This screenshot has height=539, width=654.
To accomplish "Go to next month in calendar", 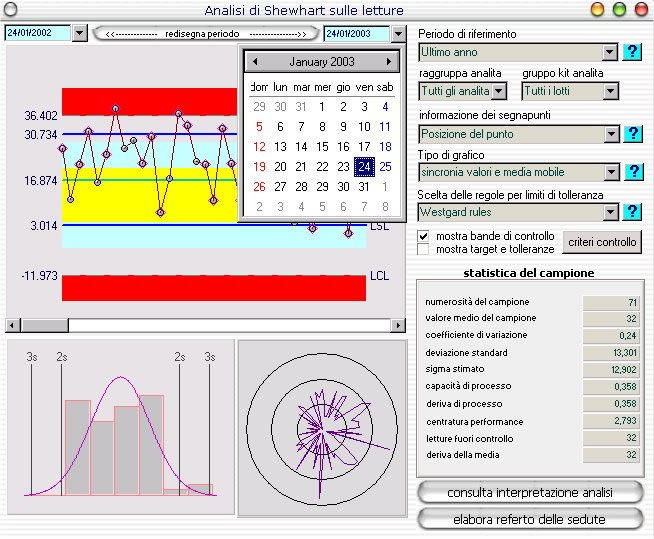I will pos(389,62).
